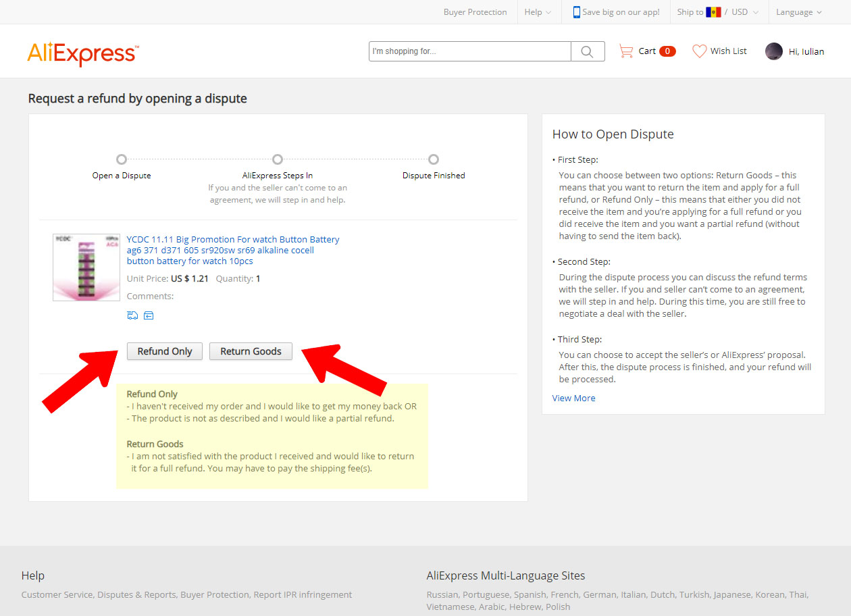Click the search magnifier button
This screenshot has width=851, height=616.
tap(588, 51)
